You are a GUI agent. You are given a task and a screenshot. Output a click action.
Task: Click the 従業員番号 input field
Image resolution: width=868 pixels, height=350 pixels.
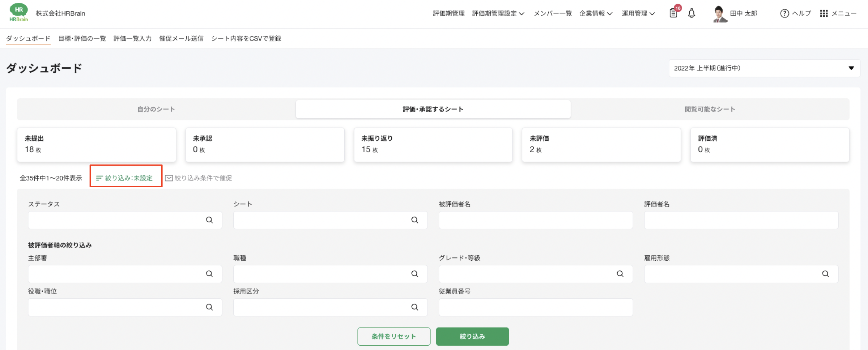coord(536,307)
